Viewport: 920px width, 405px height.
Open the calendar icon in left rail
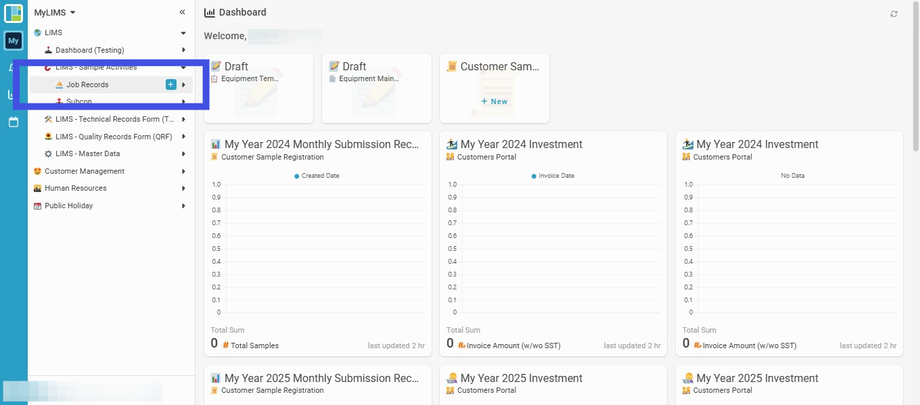pyautogui.click(x=13, y=122)
